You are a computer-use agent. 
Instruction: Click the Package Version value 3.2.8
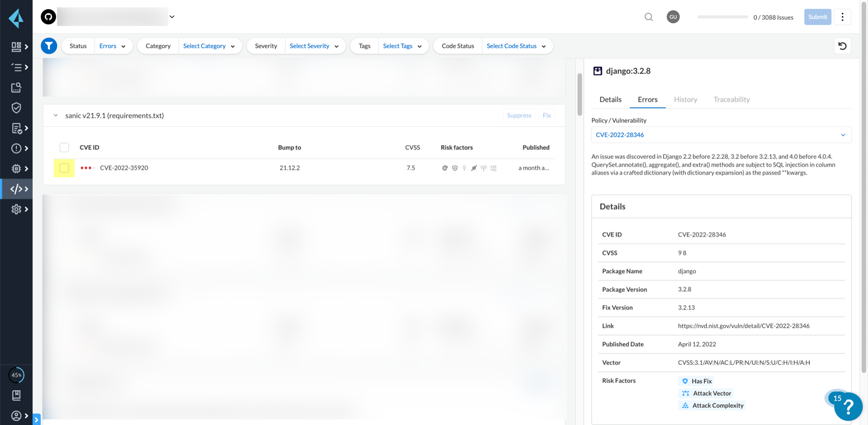[685, 289]
